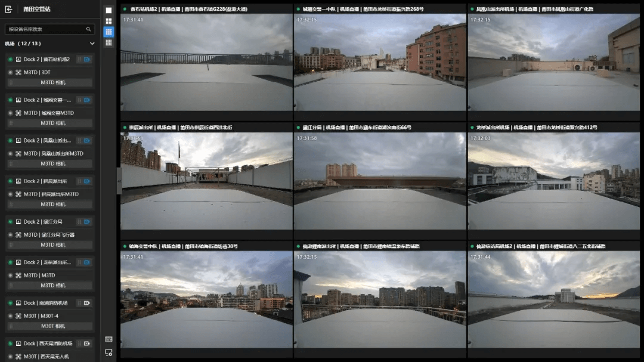The image size is (644, 362).
Task: Select the M30T | 西天尾无人机 drone row
Action: (x=49, y=357)
